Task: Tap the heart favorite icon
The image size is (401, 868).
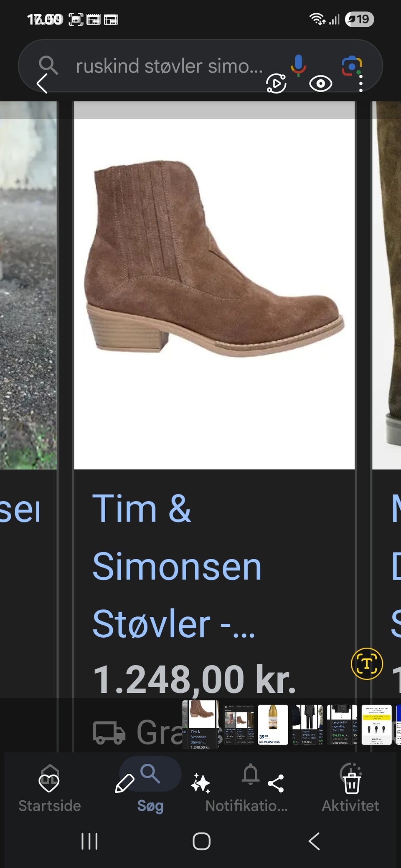Action: (x=49, y=782)
